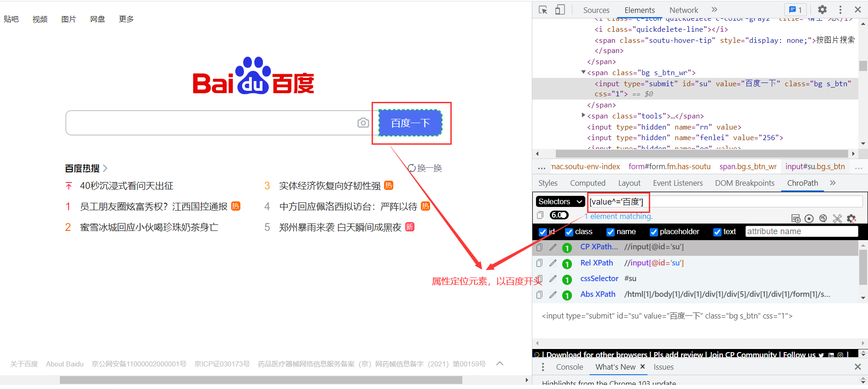Toggle the ChroPath 6.0 version switch
868x389 pixels.
(x=559, y=215)
